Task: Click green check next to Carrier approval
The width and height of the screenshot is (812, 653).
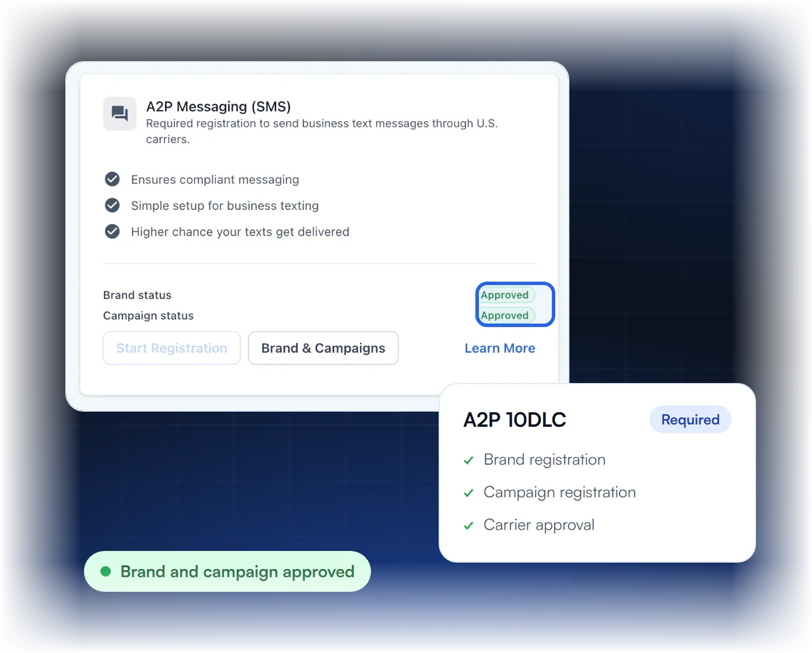Action: coord(468,525)
